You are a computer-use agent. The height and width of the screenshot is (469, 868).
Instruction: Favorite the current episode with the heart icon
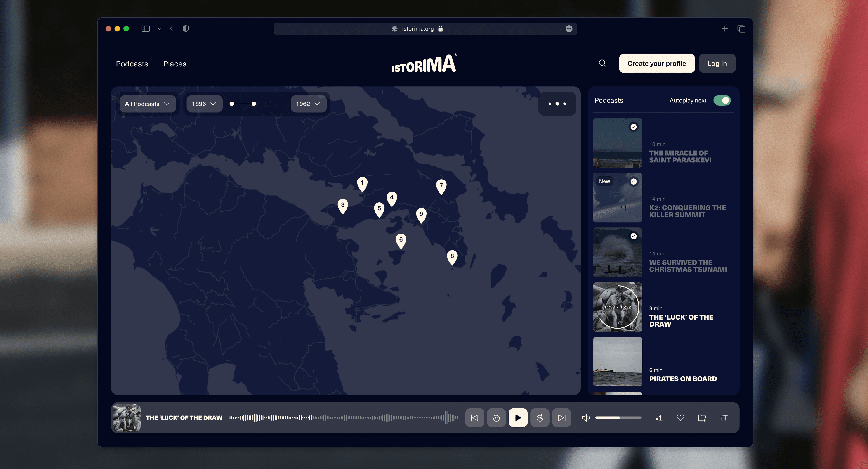(x=680, y=418)
